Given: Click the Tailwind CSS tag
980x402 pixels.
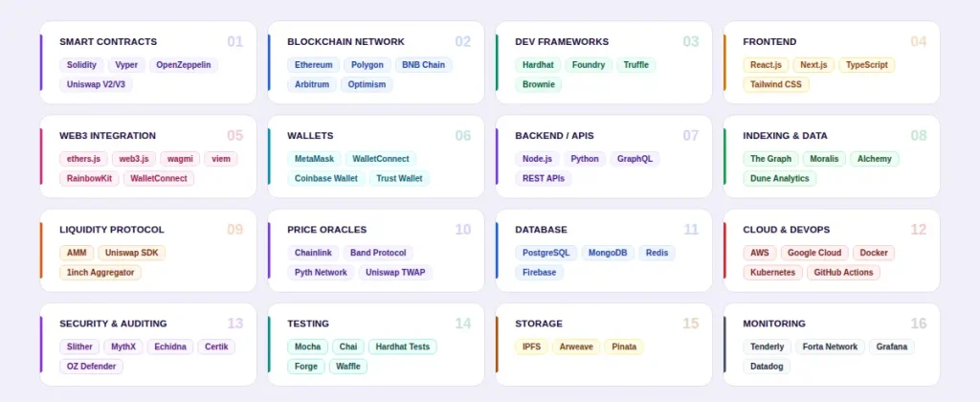Looking at the screenshot, I should tap(776, 84).
